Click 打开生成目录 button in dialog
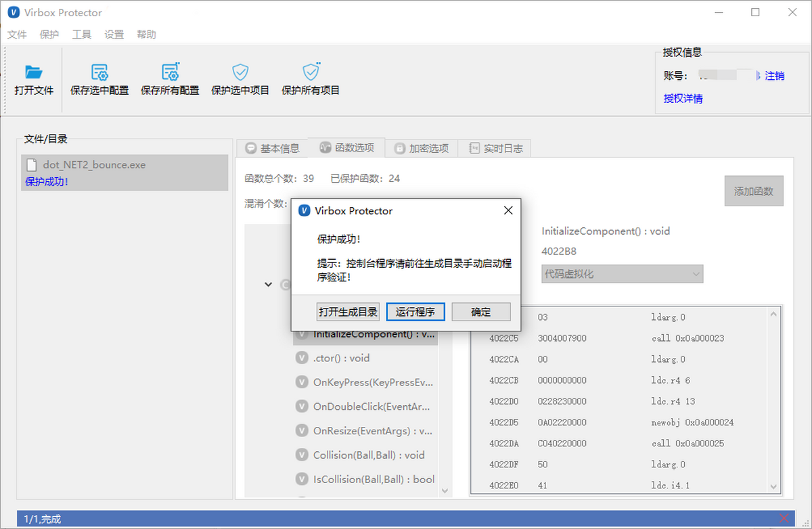The image size is (812, 529). coord(348,312)
